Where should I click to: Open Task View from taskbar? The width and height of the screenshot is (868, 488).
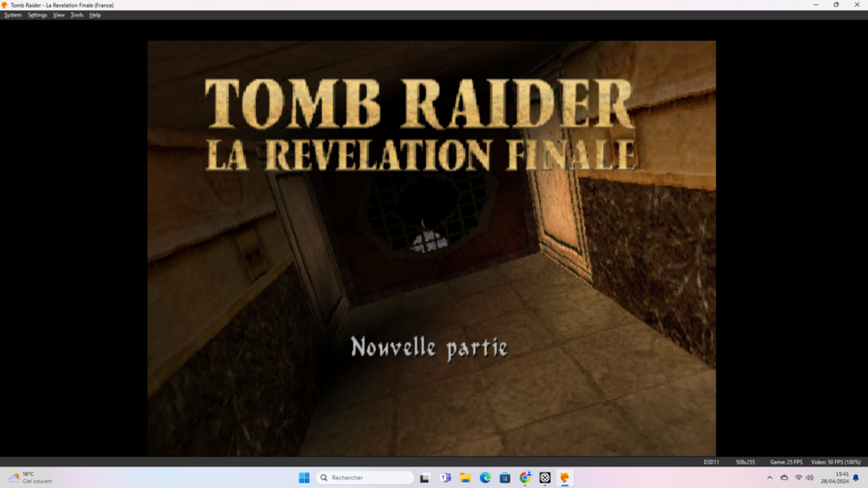click(x=424, y=478)
